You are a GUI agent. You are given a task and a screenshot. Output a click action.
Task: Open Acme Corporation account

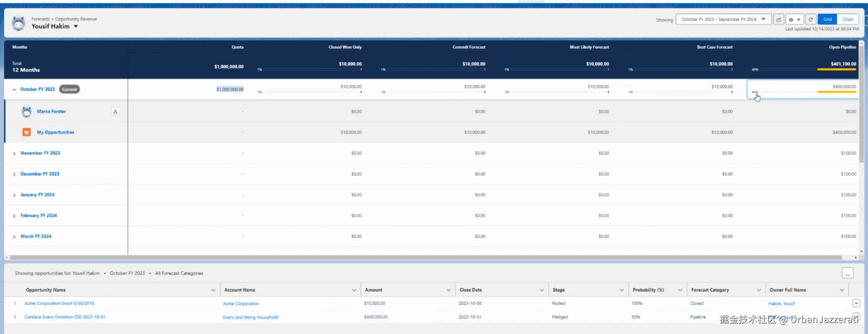coord(241,304)
